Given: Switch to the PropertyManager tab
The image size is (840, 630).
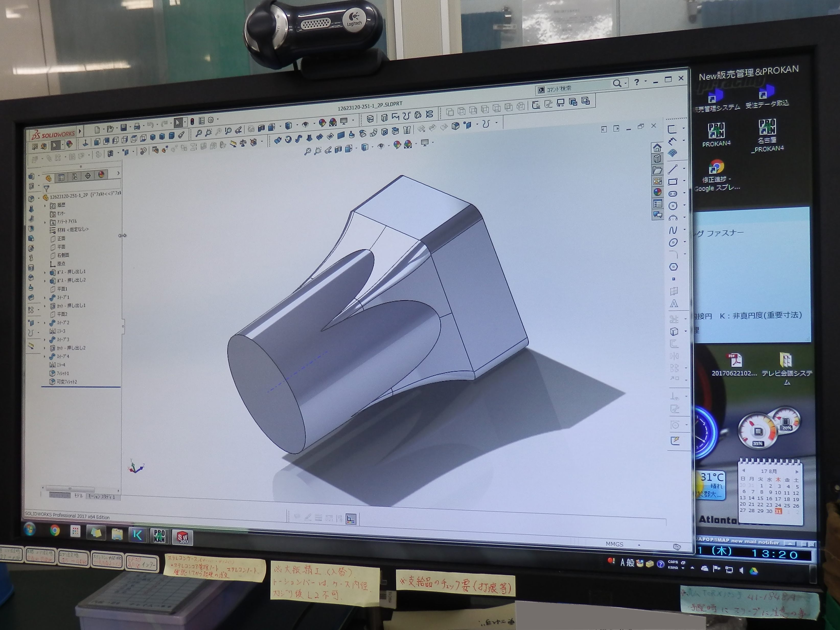Looking at the screenshot, I should [x=61, y=177].
